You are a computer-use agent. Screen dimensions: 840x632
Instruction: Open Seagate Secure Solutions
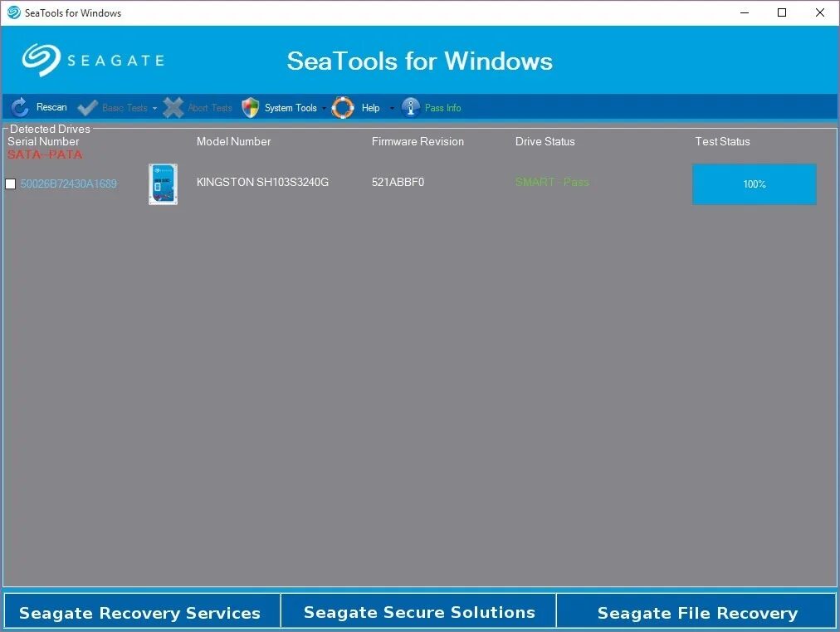pos(418,610)
